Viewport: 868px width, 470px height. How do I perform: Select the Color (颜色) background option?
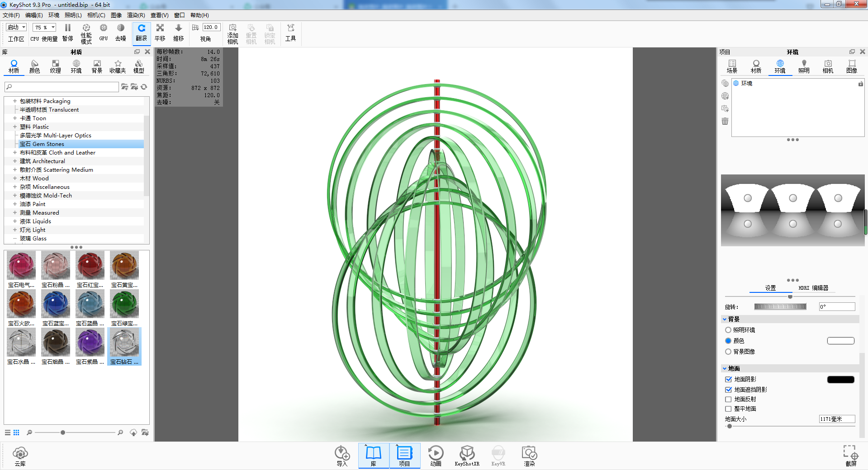[x=728, y=341]
